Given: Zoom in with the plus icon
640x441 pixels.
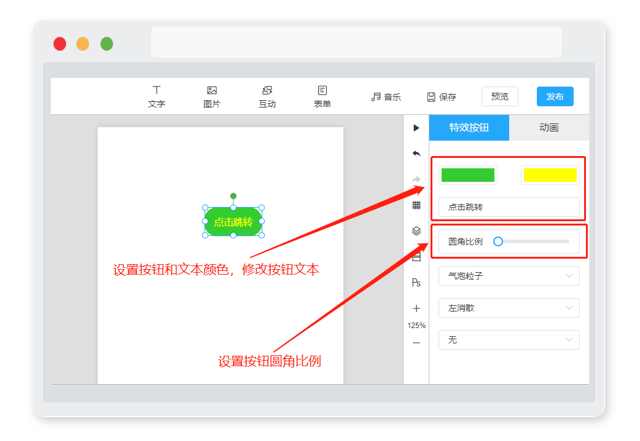Looking at the screenshot, I should pyautogui.click(x=416, y=308).
